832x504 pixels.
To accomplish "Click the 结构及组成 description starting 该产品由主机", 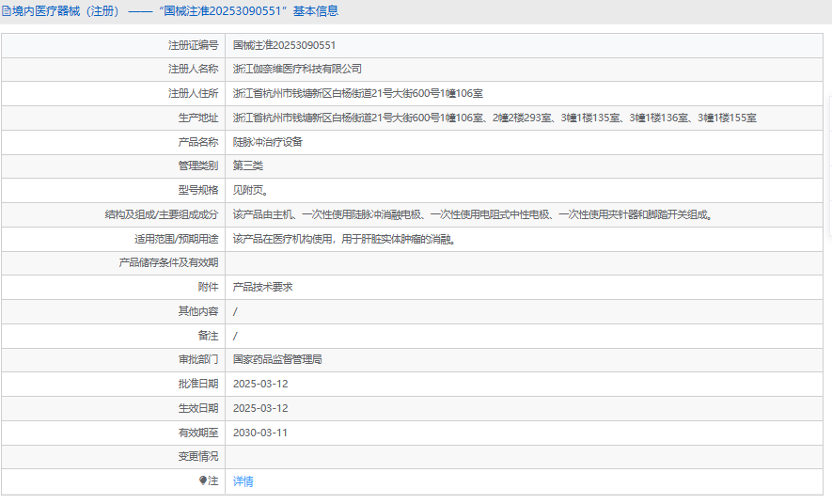I will click(x=473, y=215).
